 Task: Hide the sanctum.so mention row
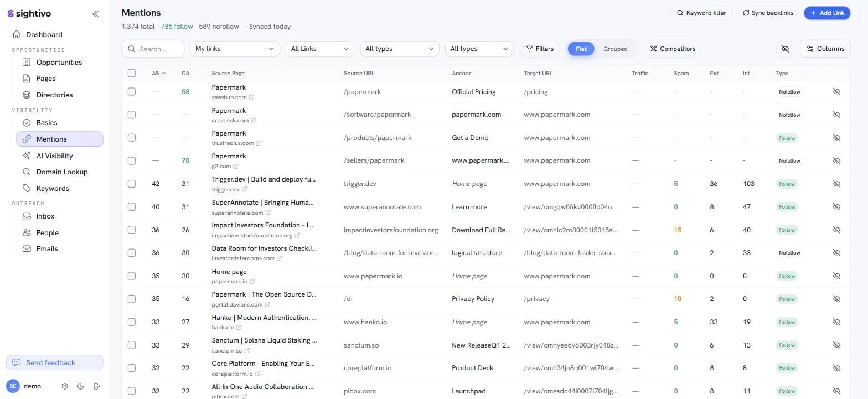pyautogui.click(x=836, y=345)
